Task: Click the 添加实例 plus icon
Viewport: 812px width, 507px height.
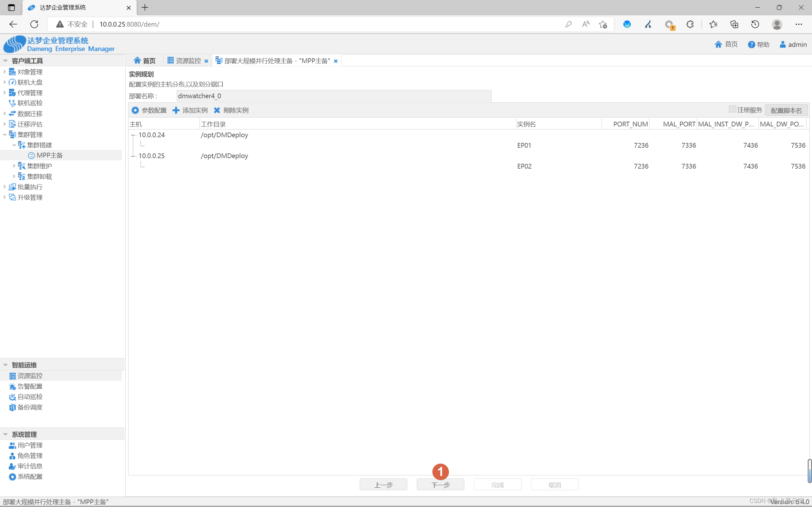Action: coord(176,110)
